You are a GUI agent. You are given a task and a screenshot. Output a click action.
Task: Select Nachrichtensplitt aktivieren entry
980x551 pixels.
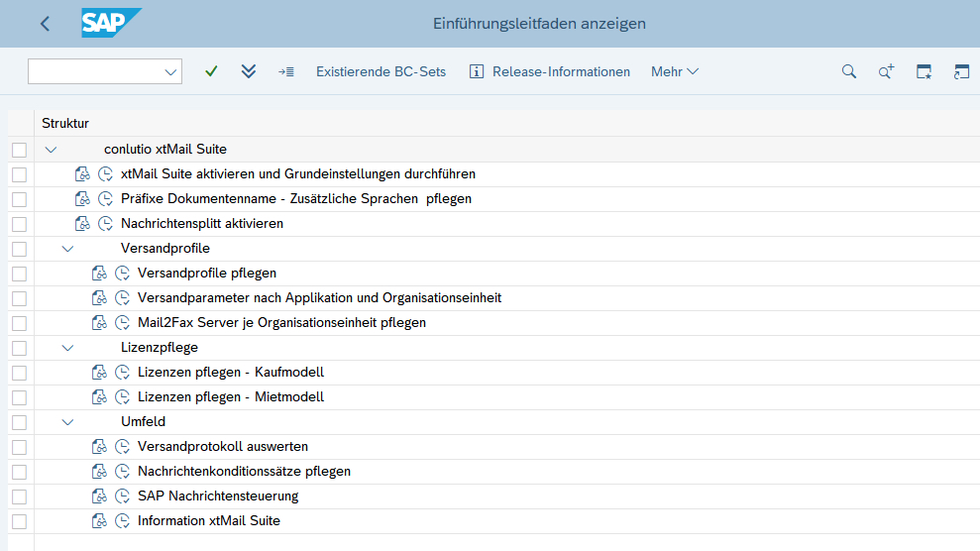pos(202,223)
